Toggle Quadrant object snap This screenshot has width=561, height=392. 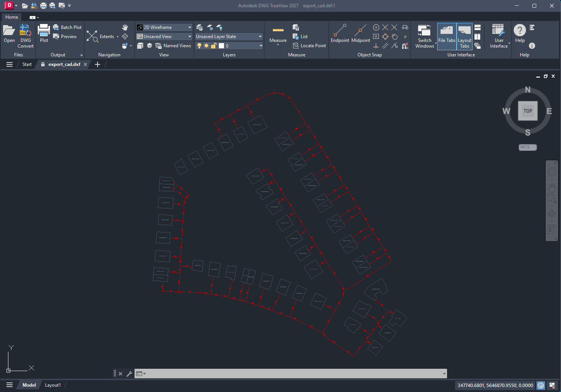tap(385, 37)
